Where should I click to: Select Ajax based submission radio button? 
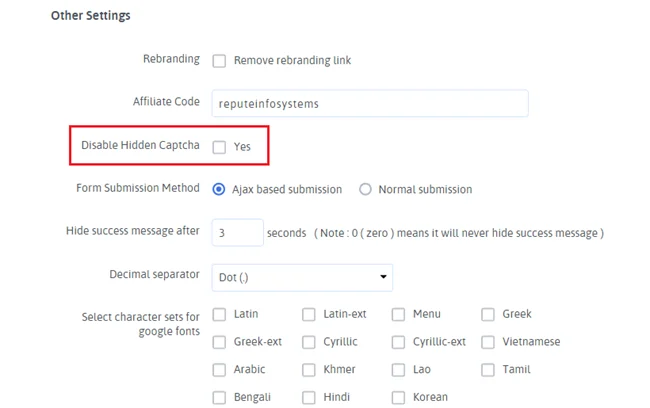pyautogui.click(x=219, y=189)
